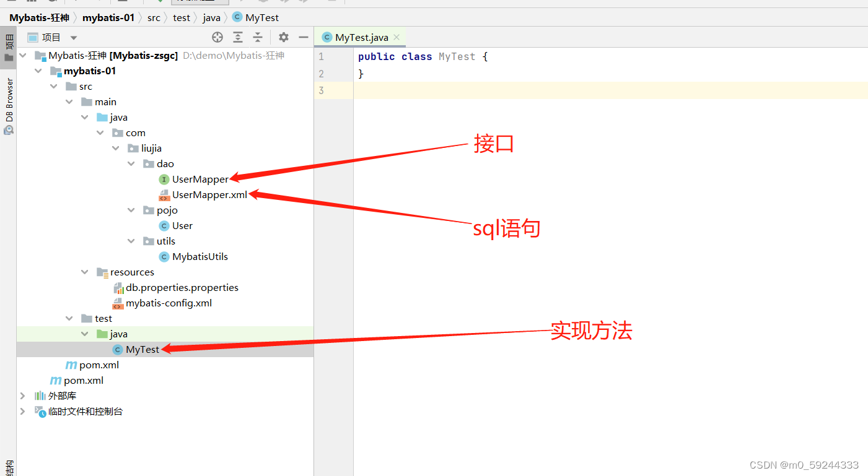868x476 pixels.
Task: Collapse the main folder node
Action: tap(69, 102)
